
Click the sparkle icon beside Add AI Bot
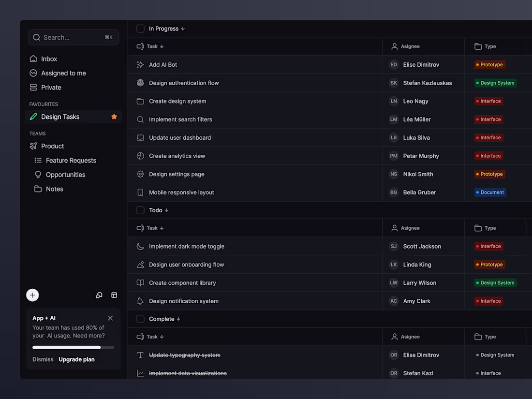140,64
